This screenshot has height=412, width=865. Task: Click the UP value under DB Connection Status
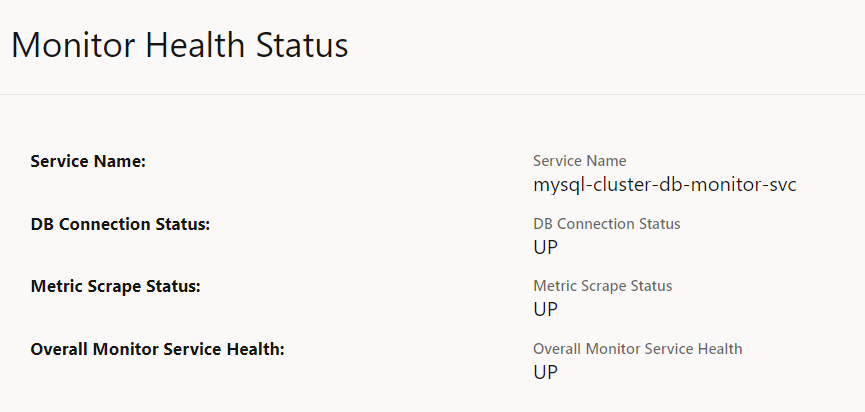pos(545,247)
